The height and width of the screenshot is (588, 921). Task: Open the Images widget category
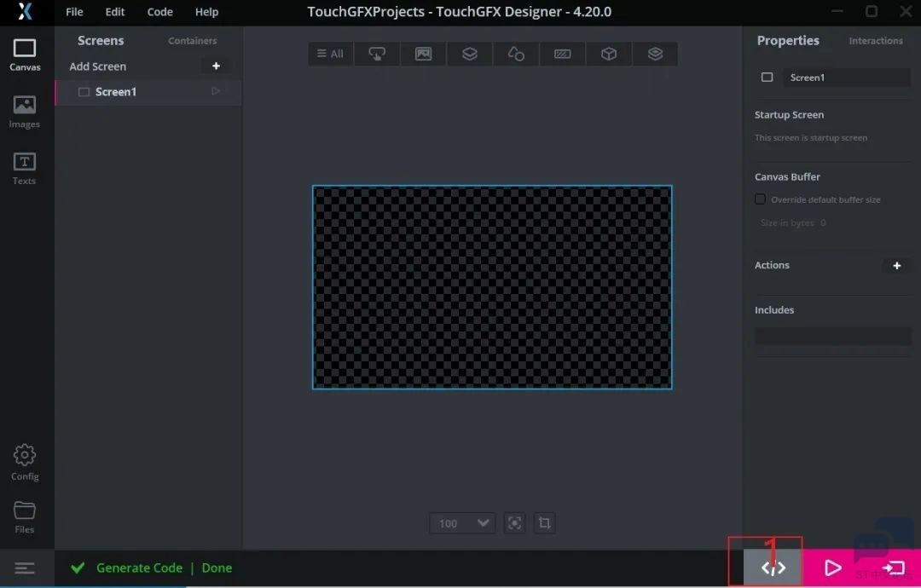(x=424, y=54)
